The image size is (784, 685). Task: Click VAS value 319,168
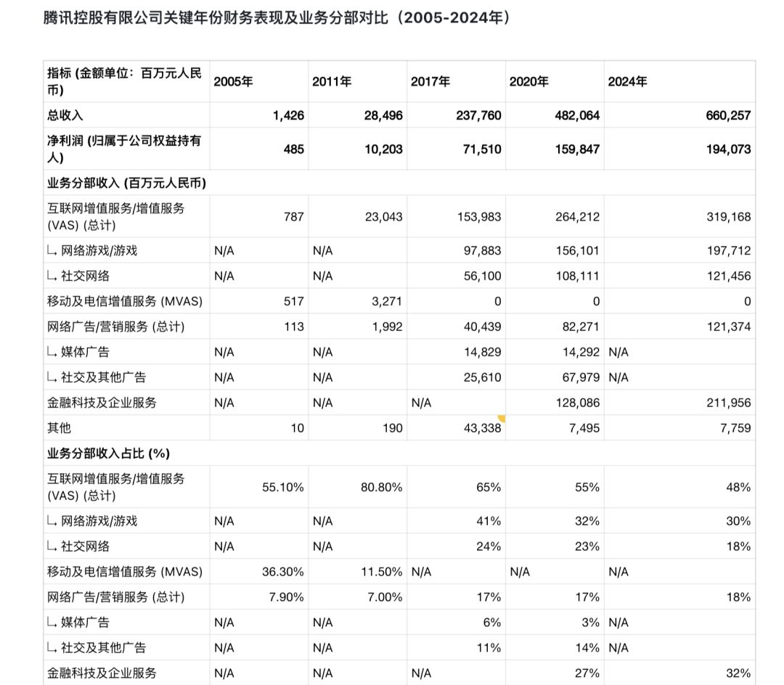point(729,217)
